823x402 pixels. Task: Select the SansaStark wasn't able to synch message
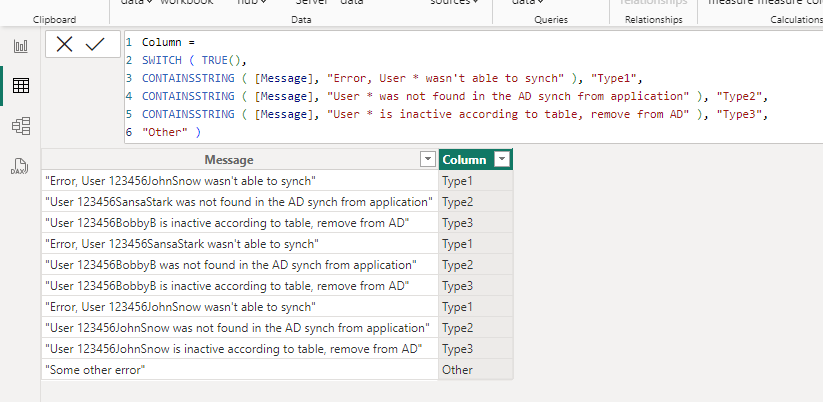click(240, 244)
